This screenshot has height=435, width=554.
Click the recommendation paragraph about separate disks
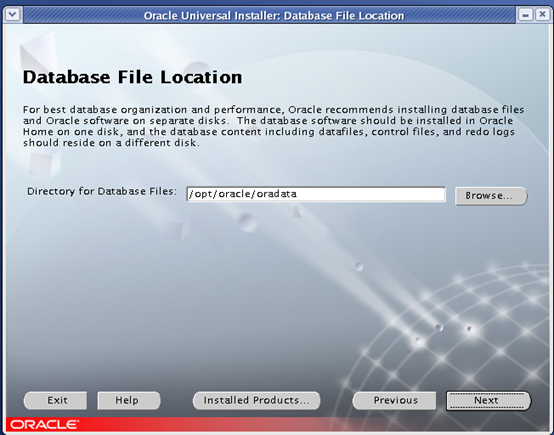coord(273,126)
